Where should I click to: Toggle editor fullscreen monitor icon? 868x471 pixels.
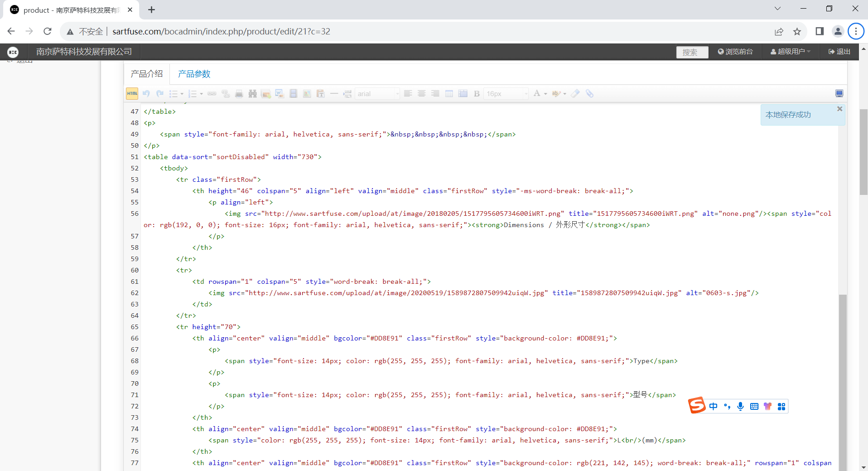839,93
